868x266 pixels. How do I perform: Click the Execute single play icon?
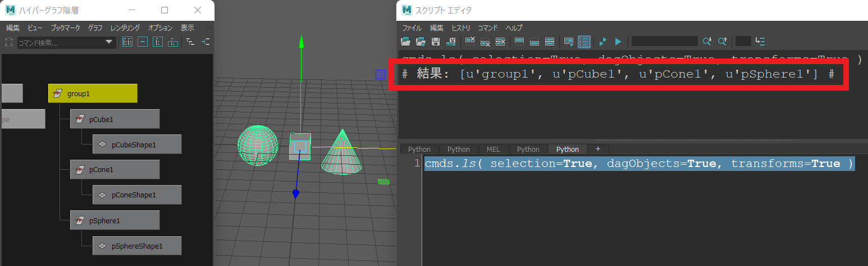coord(618,41)
